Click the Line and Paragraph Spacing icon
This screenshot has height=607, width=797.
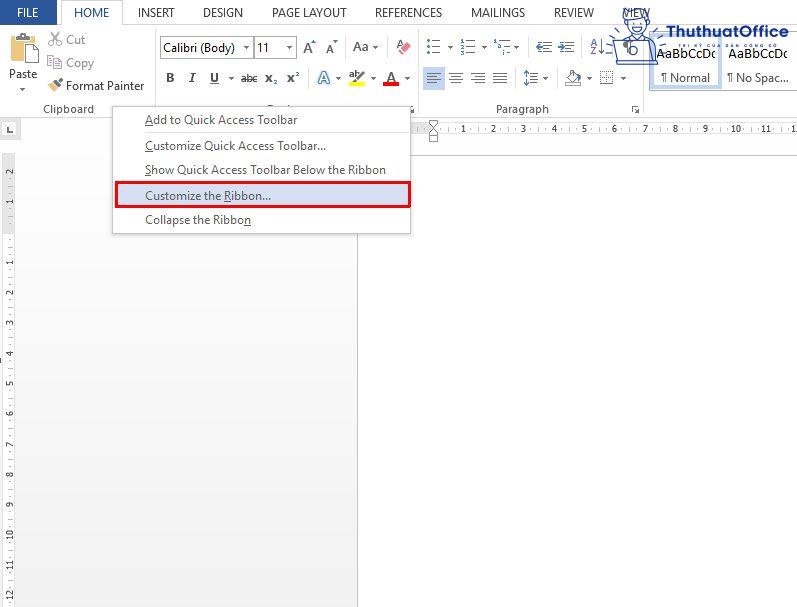coord(531,78)
